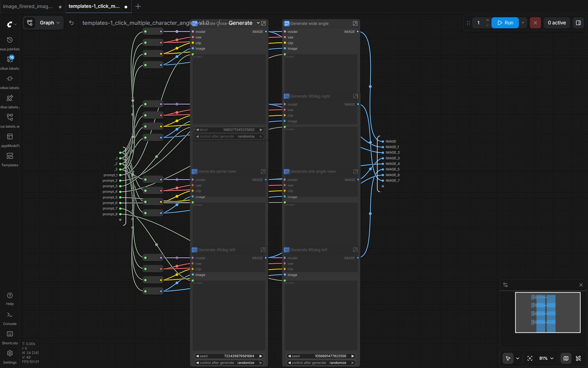Expand the Run button options dropdown
Viewport: 588px width, 368px height.
(523, 23)
